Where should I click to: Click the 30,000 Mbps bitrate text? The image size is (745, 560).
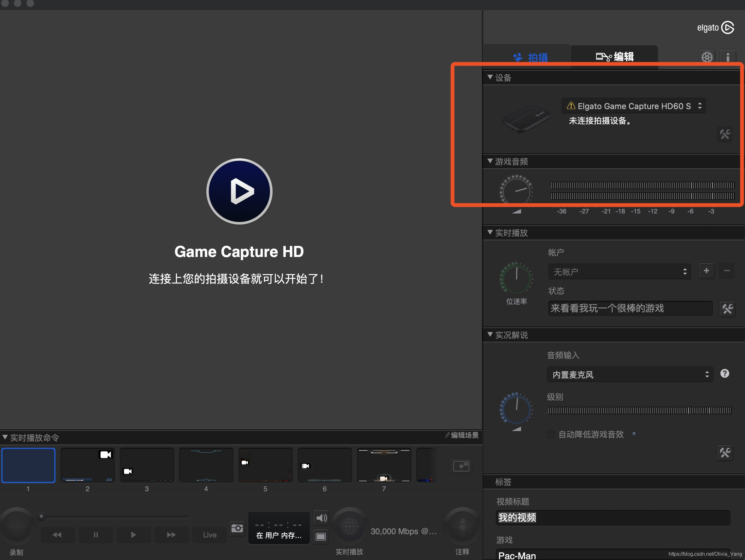pyautogui.click(x=403, y=531)
